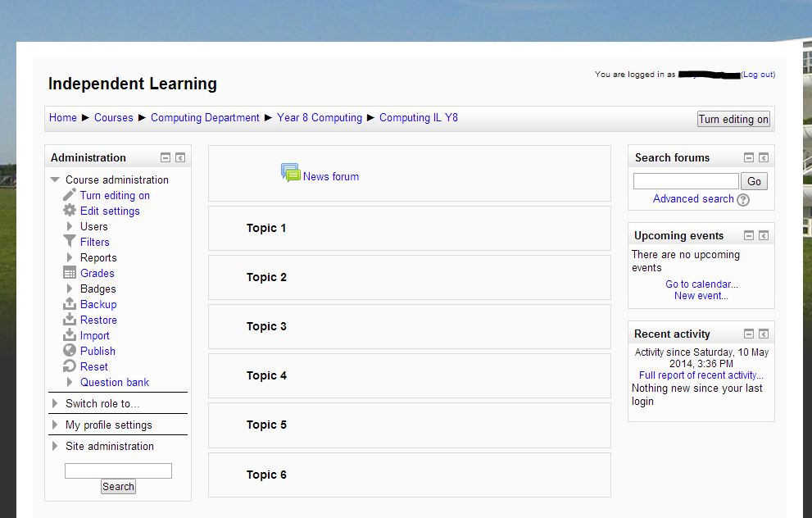Click the gear icon for Edit settings
This screenshot has width=812, height=518.
click(70, 211)
